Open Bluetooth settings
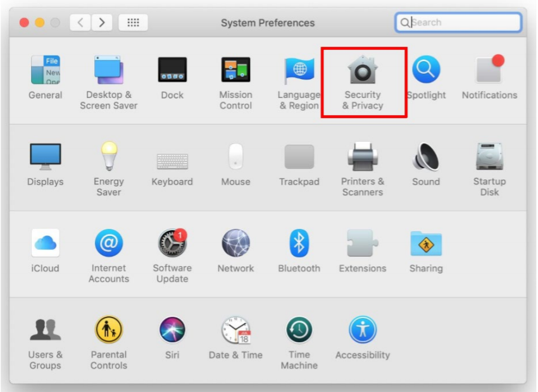Screen dimensions: 538x392 [299, 243]
